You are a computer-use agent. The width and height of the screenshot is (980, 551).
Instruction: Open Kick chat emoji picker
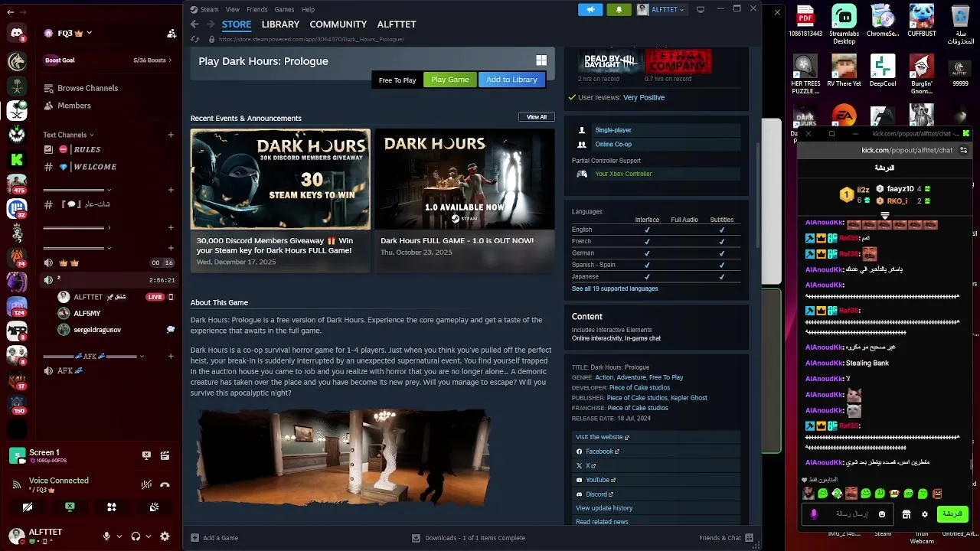tap(882, 514)
